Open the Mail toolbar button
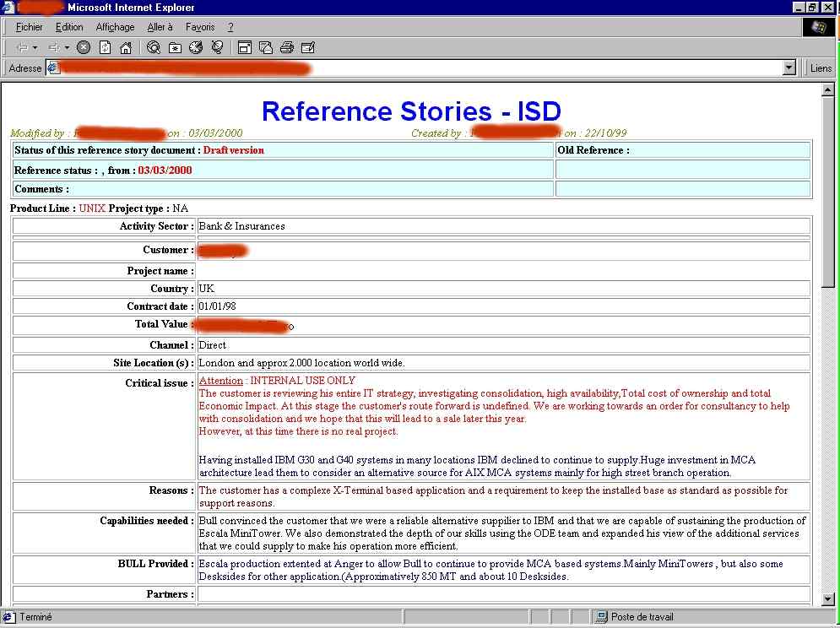This screenshot has width=840, height=628. 266,47
